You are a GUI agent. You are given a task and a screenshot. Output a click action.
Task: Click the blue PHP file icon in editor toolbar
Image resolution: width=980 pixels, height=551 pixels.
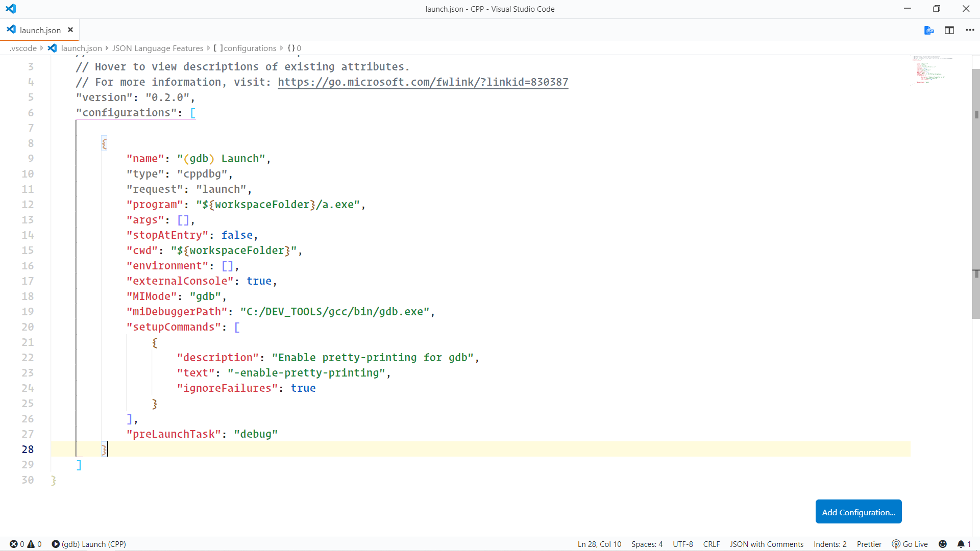point(929,31)
